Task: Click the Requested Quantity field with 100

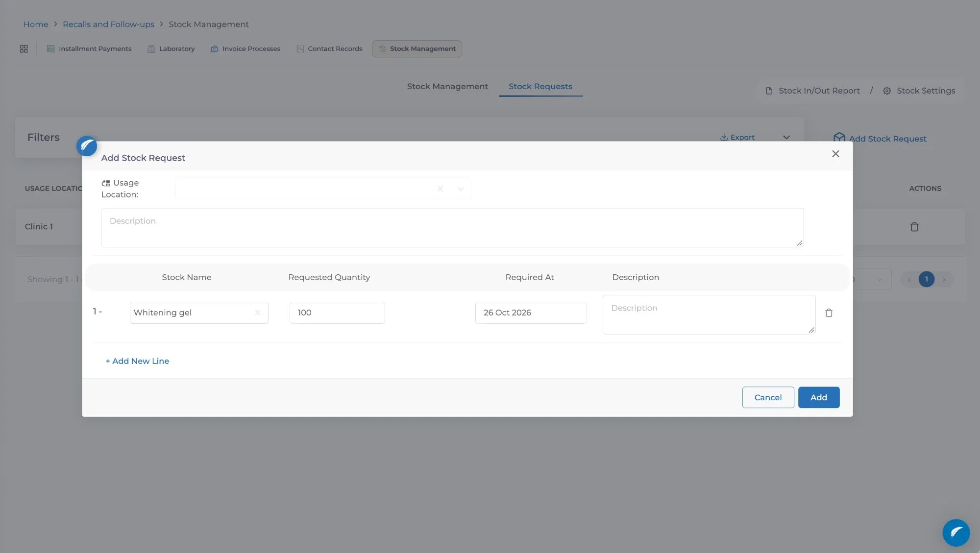Action: (x=337, y=313)
